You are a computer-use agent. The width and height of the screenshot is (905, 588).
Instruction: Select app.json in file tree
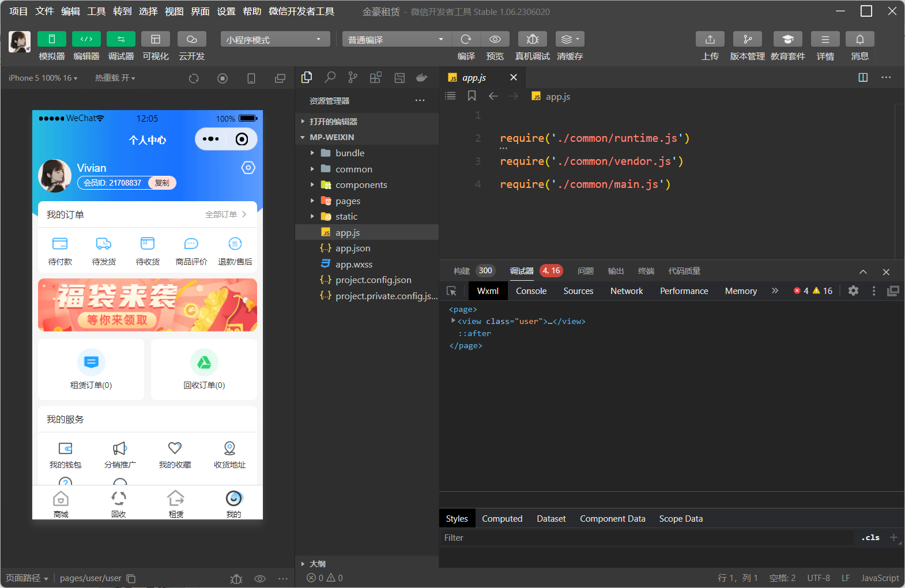coord(367,248)
